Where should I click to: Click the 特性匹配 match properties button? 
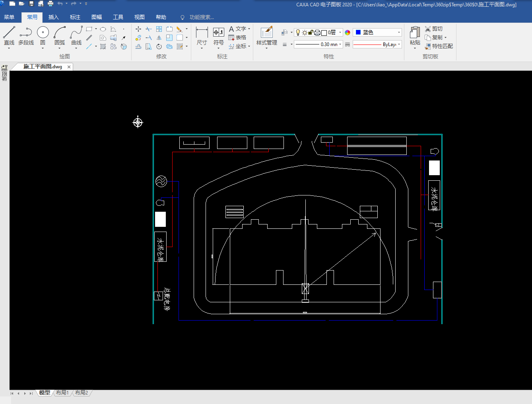439,46
